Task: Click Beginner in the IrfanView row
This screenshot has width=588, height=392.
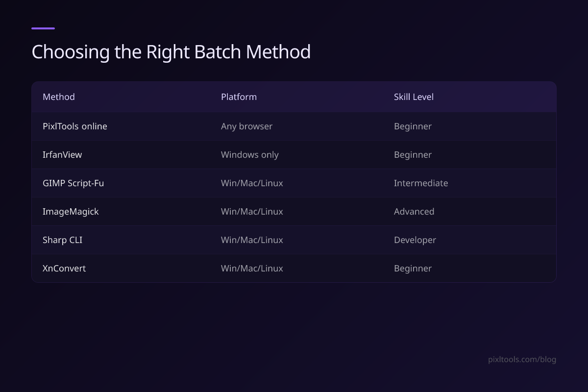Action: [413, 155]
